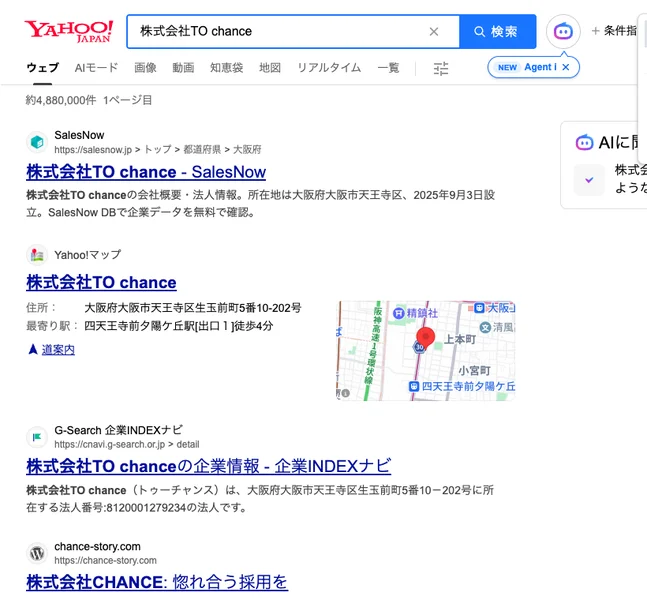Switch to the リアルタイム tab

(329, 68)
